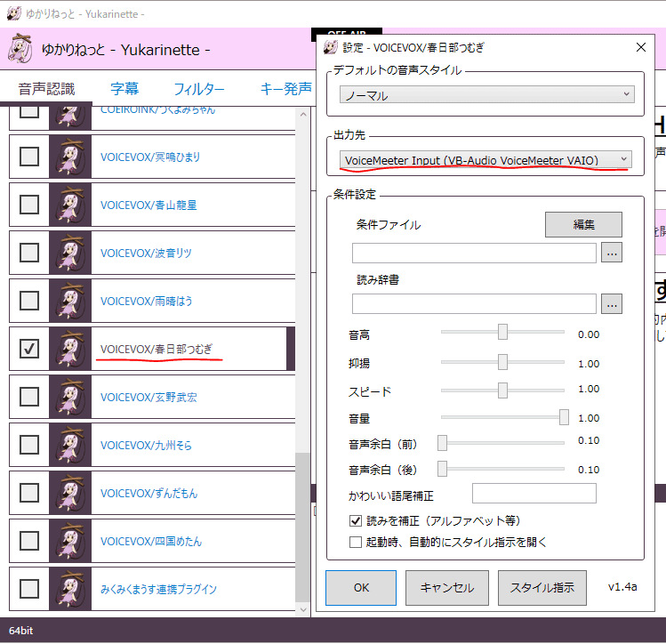Check 起動時、自動的にスタイル指示を開く
666x644 pixels.
(x=356, y=542)
